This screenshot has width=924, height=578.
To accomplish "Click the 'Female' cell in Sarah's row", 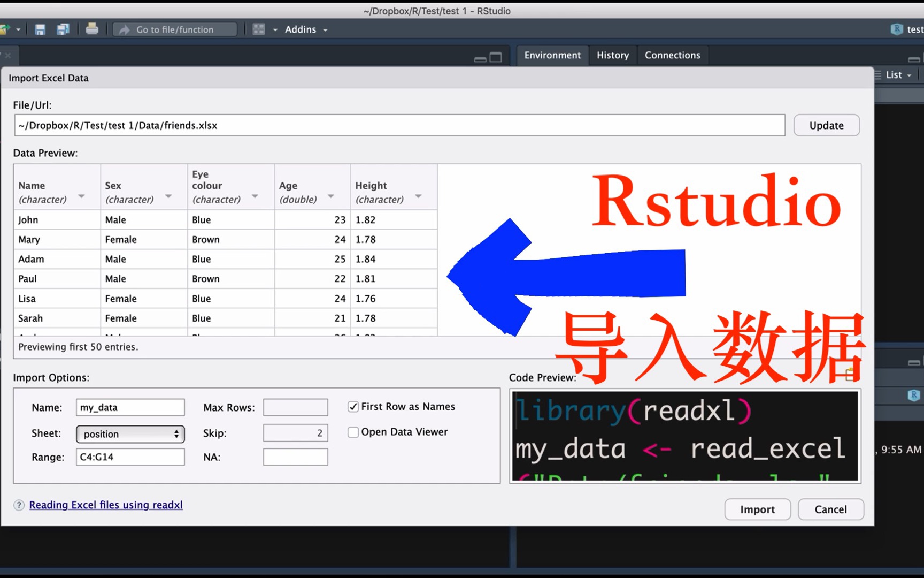I will click(143, 318).
